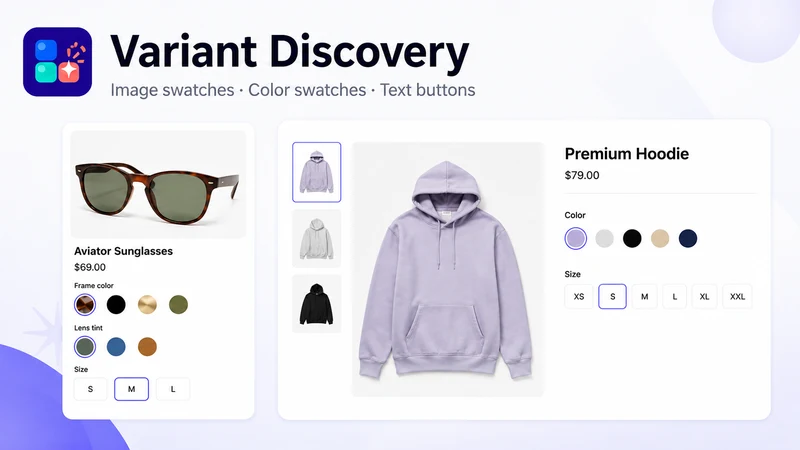This screenshot has width=800, height=450.
Task: Choose hoodie size XXL
Action: (x=737, y=296)
